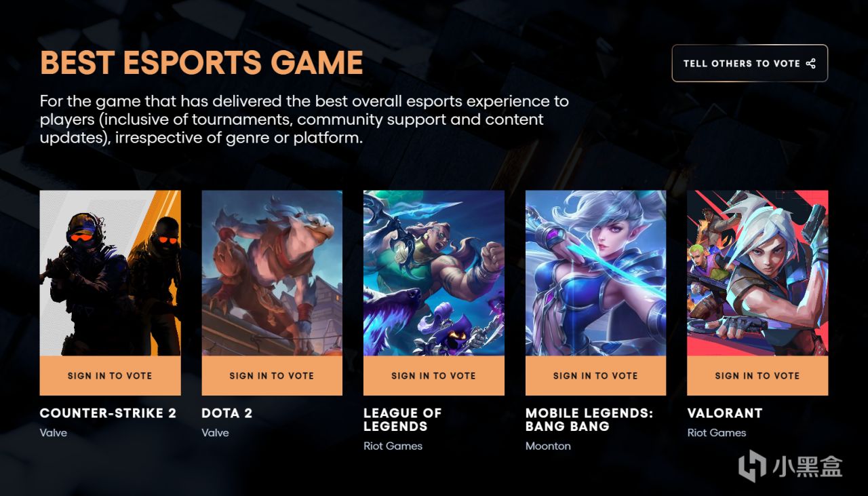Click the watermark logo icon at bottom right
Screen dimensions: 868x496
tap(752, 466)
